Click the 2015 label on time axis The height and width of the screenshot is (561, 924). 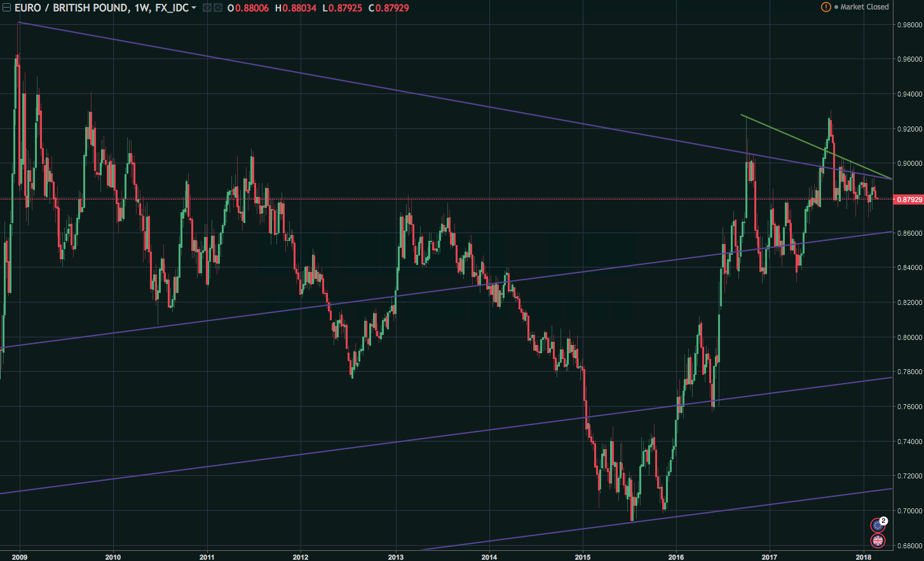pyautogui.click(x=583, y=557)
